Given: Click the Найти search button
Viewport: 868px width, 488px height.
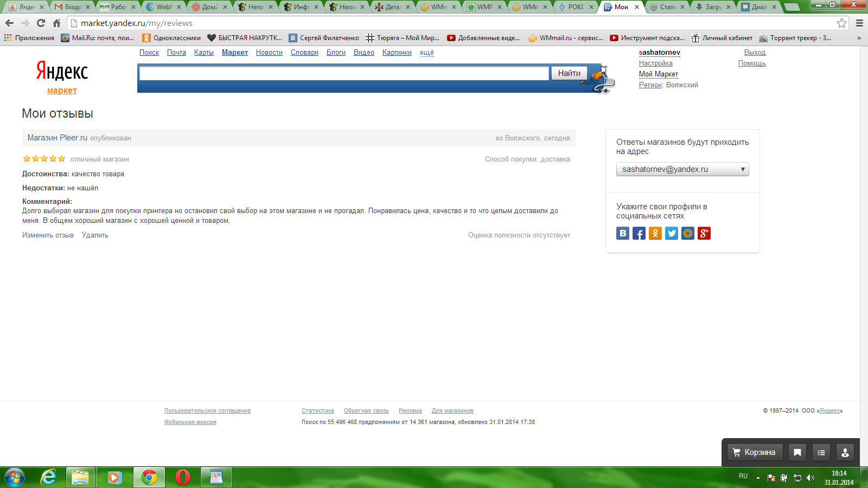Looking at the screenshot, I should tap(569, 73).
